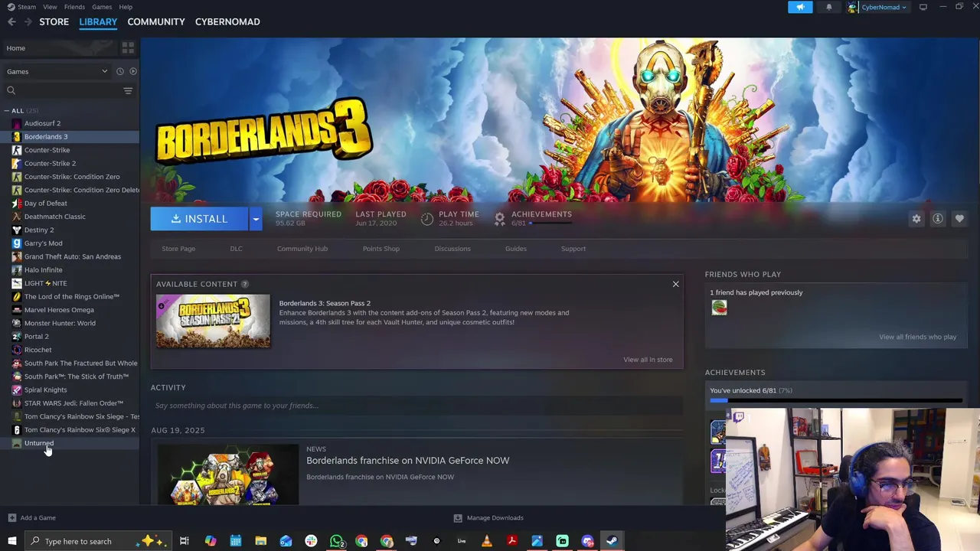Open Season Pass 2 thumbnail
Viewport: 980px width, 551px height.
(x=213, y=321)
